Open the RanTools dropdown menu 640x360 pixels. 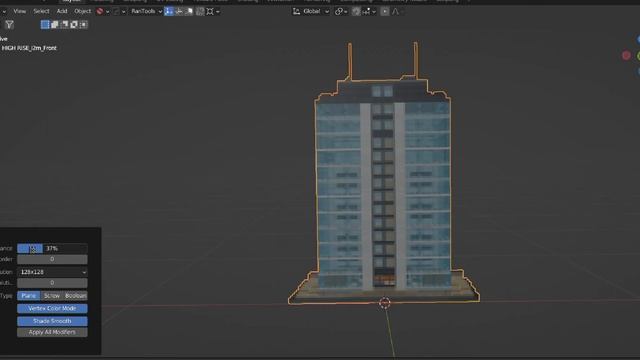click(146, 11)
